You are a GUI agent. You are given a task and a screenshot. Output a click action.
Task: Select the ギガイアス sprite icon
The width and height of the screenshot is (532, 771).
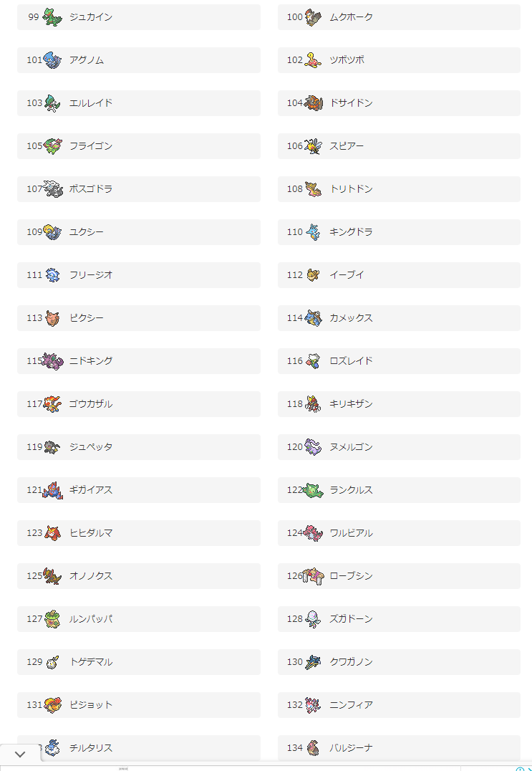(x=52, y=489)
